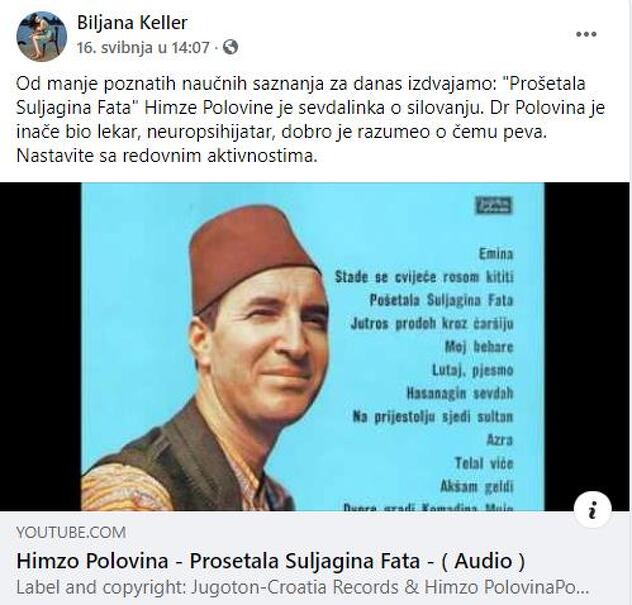
Task: Open link title Himzo Polovina - Prosetala Suljagina Fata
Action: coord(271,561)
